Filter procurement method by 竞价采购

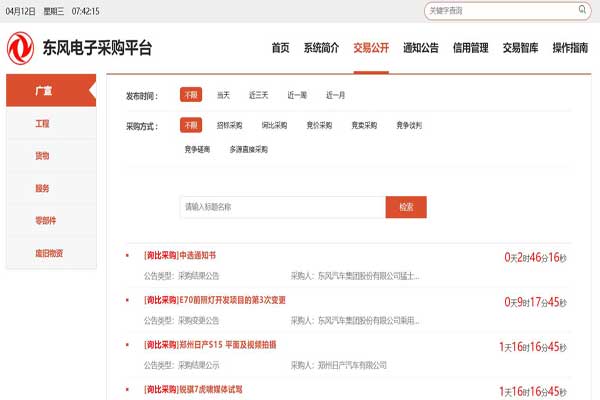319,125
